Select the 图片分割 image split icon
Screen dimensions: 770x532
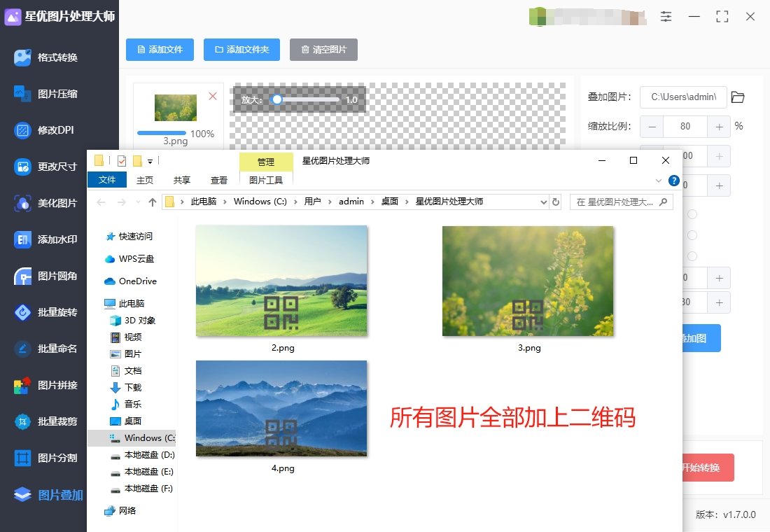(x=22, y=458)
